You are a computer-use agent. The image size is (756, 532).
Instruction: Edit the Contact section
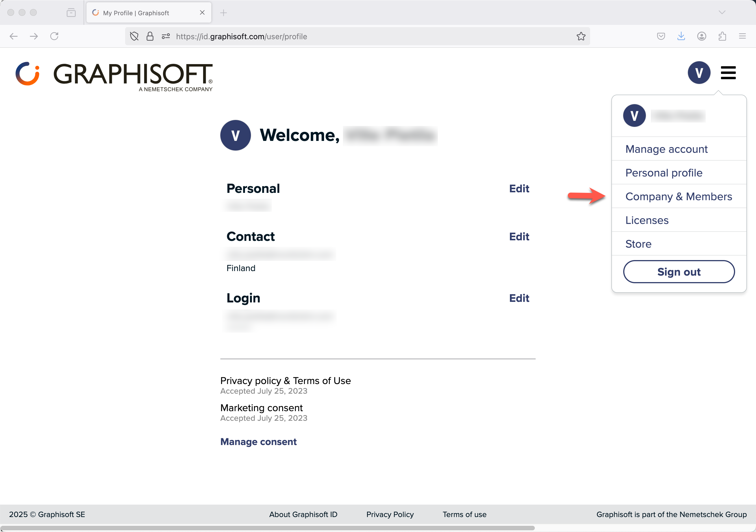pos(519,237)
